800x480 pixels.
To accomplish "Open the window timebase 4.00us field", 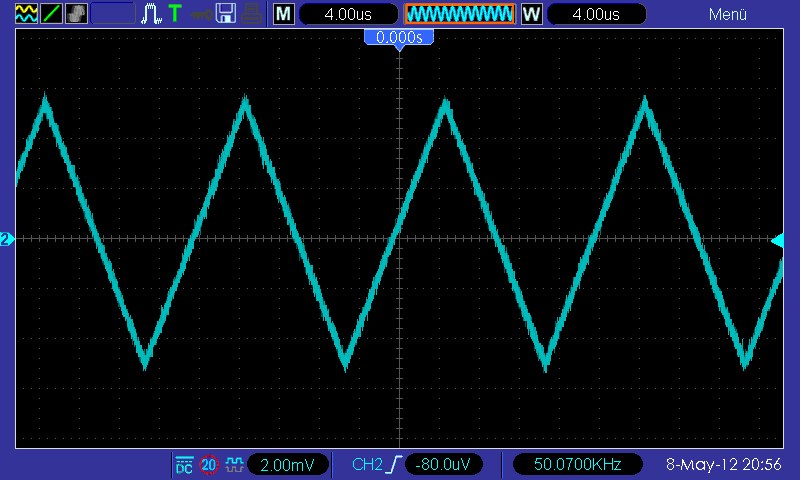I will point(596,14).
